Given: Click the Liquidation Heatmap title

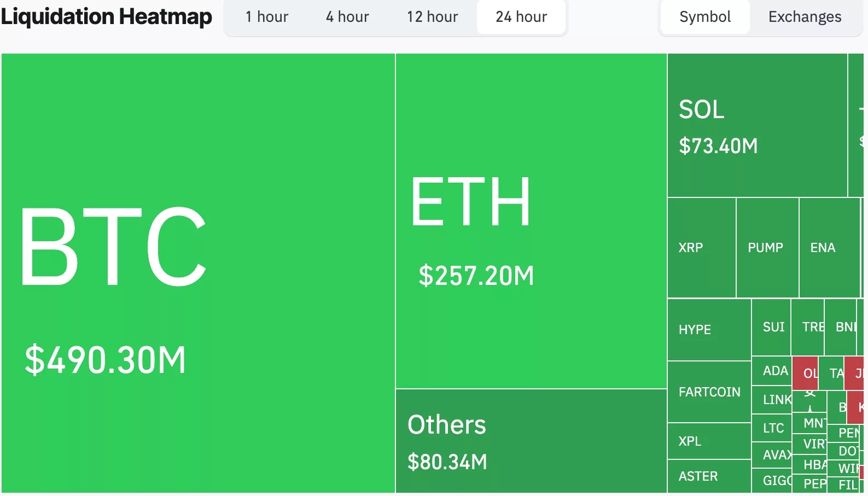Looking at the screenshot, I should (x=107, y=16).
